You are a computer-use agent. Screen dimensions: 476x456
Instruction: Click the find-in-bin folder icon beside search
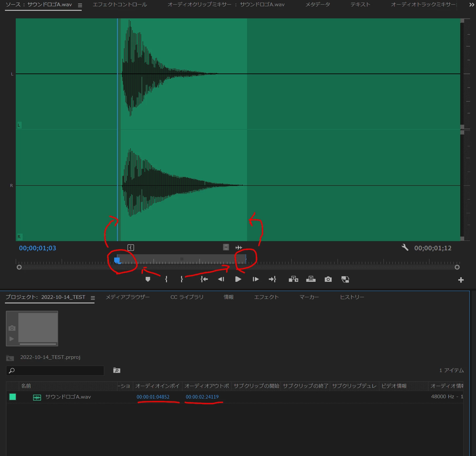(116, 370)
